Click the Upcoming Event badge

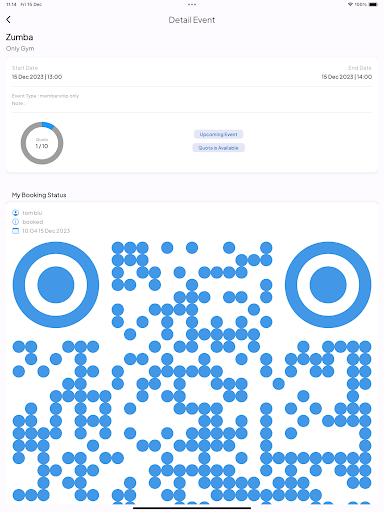pyautogui.click(x=219, y=134)
